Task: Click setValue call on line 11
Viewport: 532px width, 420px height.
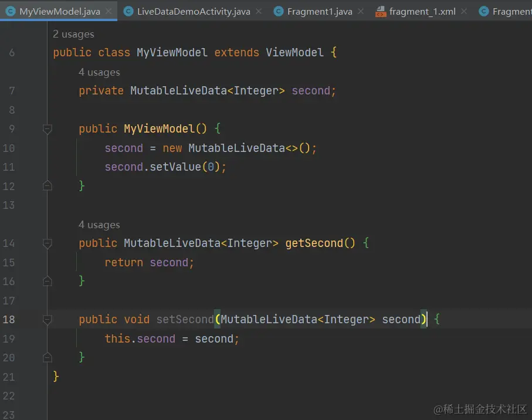Action: click(175, 167)
